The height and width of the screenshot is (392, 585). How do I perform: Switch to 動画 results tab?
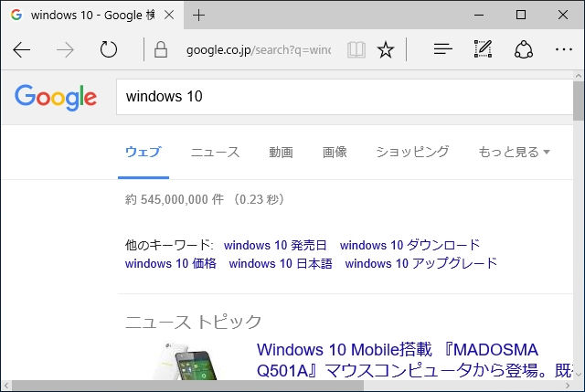click(281, 153)
